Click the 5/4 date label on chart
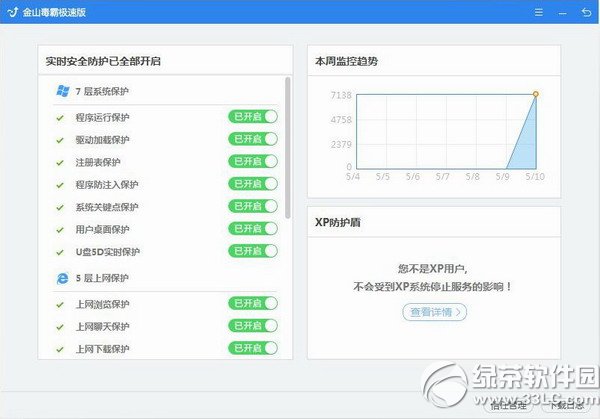This screenshot has height=419, width=600. pos(353,177)
